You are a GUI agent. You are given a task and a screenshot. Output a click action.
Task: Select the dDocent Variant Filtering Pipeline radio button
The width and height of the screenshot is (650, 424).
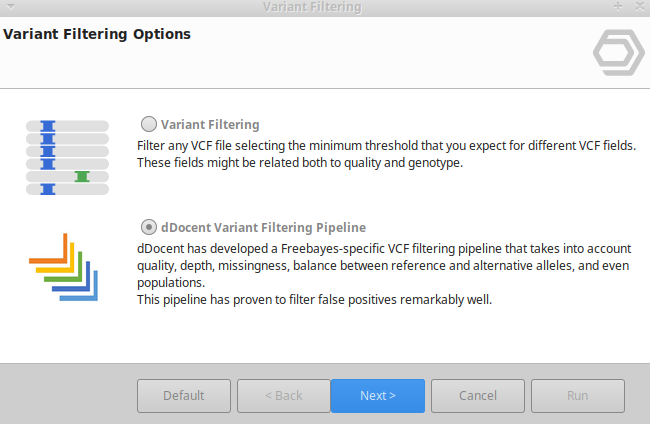pos(149,227)
